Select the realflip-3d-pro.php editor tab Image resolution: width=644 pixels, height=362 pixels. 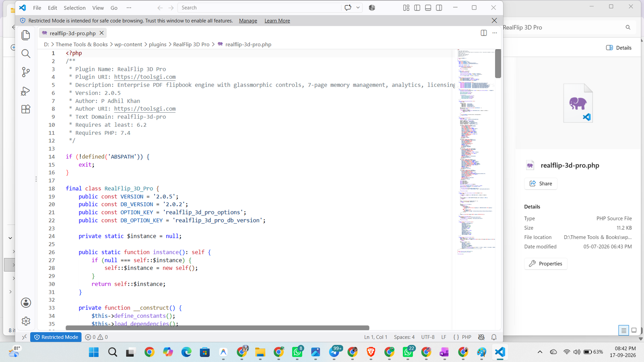pos(72,33)
